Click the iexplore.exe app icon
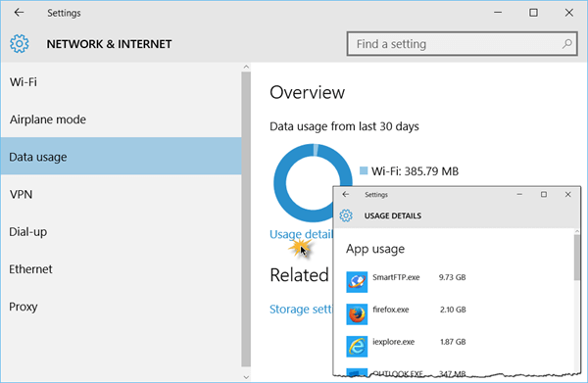 357,347
